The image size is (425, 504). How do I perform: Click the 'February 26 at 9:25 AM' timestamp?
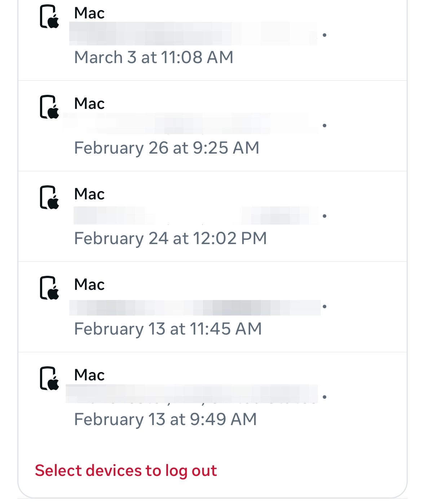pos(167,148)
